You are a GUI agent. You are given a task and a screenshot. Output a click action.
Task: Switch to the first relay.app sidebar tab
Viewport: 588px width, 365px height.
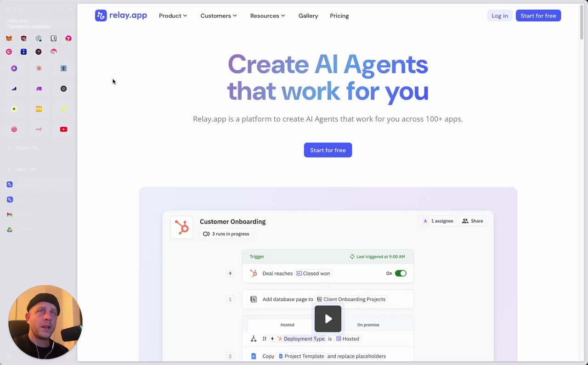pos(10,184)
